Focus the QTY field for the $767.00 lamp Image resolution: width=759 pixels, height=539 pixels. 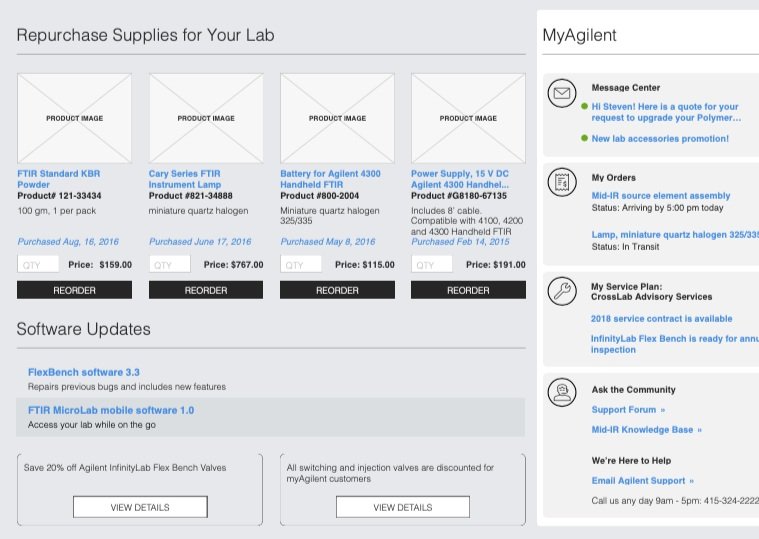point(169,265)
